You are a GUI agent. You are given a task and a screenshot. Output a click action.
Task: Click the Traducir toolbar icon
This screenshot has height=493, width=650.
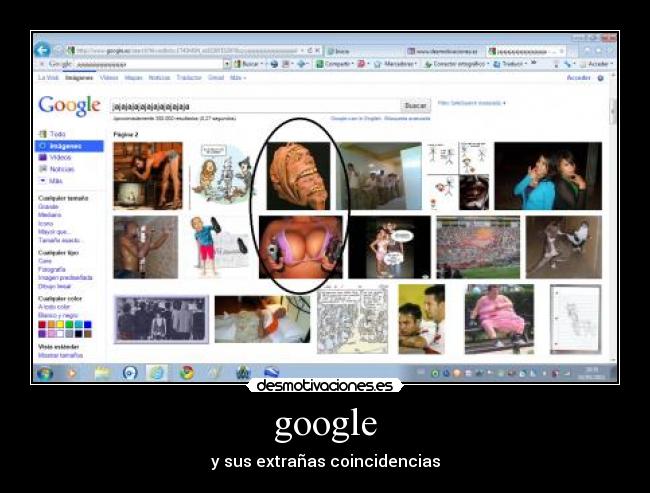(497, 64)
